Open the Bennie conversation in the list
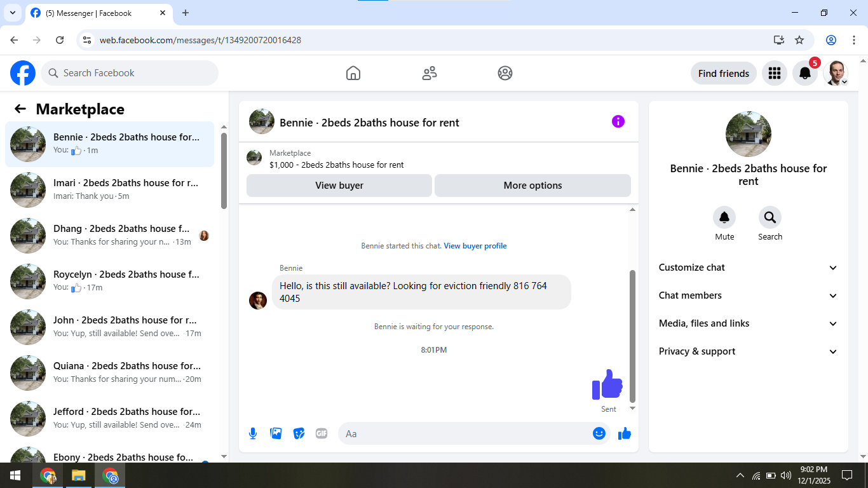Viewport: 868px width, 488px height. pyautogui.click(x=109, y=144)
